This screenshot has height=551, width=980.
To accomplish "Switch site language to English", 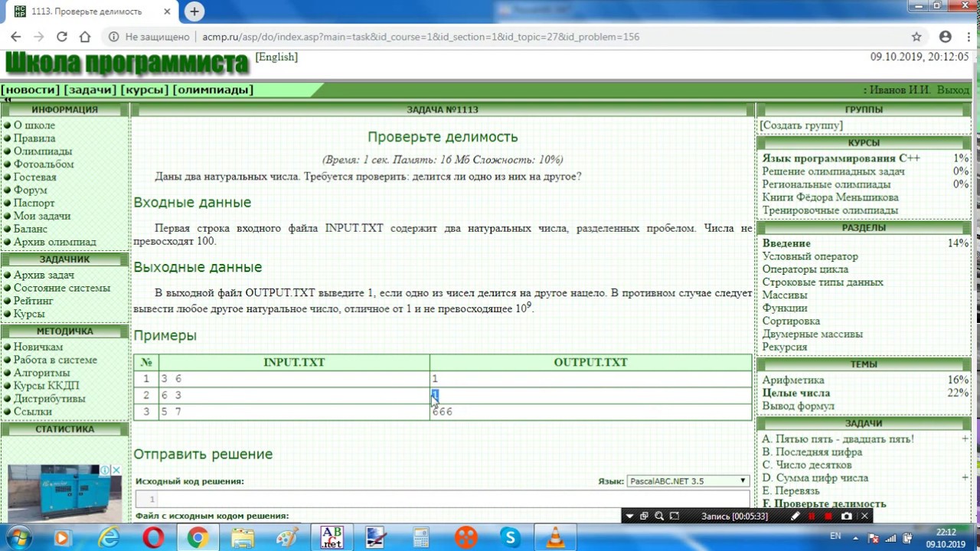I will (x=276, y=57).
